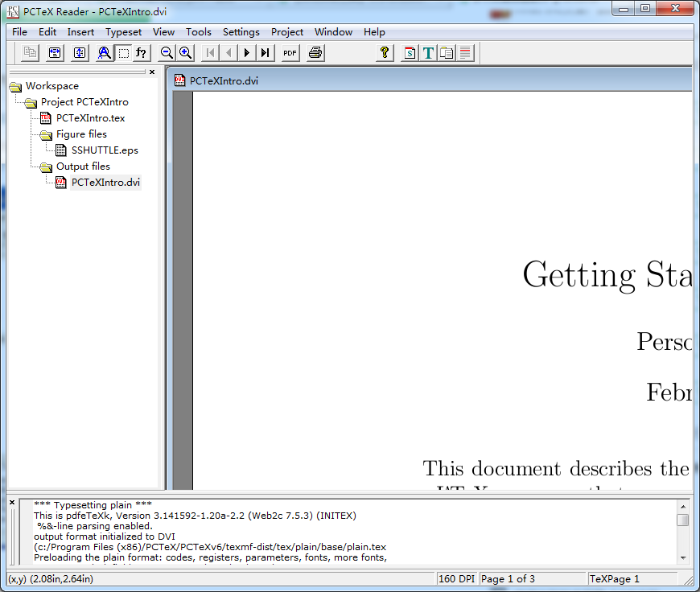Screen dimensions: 700x592
Task: Click the Output files folder icon
Action: 46,167
